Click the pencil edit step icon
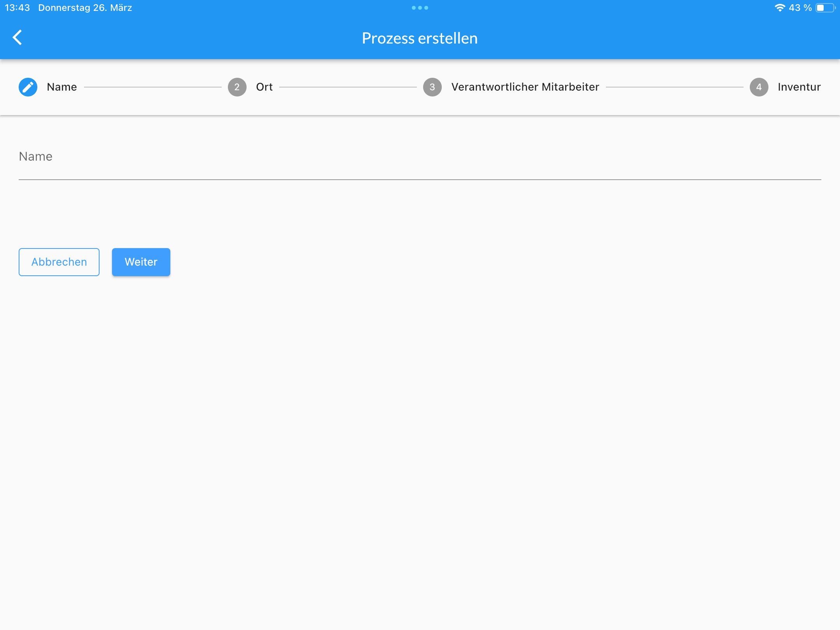Image resolution: width=840 pixels, height=630 pixels. [28, 87]
